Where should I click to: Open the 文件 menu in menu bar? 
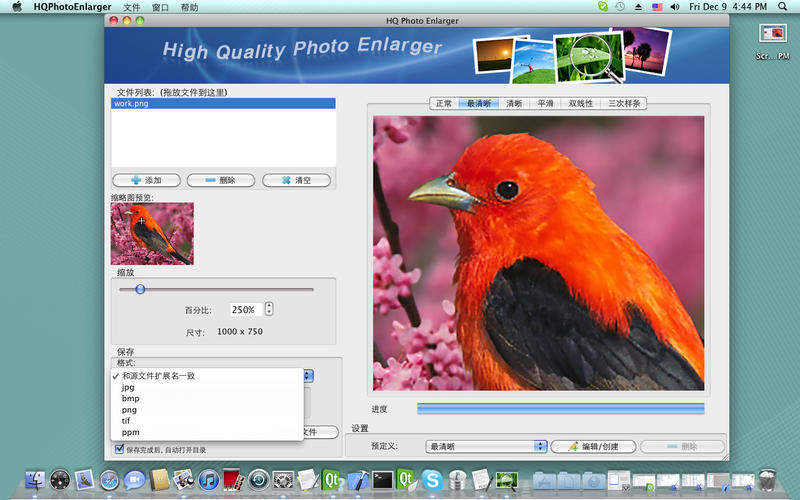(132, 7)
